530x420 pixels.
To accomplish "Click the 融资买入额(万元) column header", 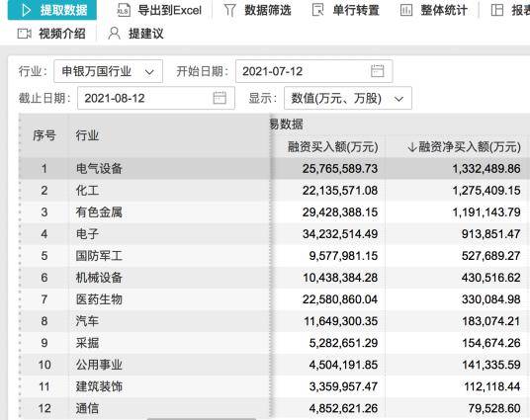I will tap(332, 147).
